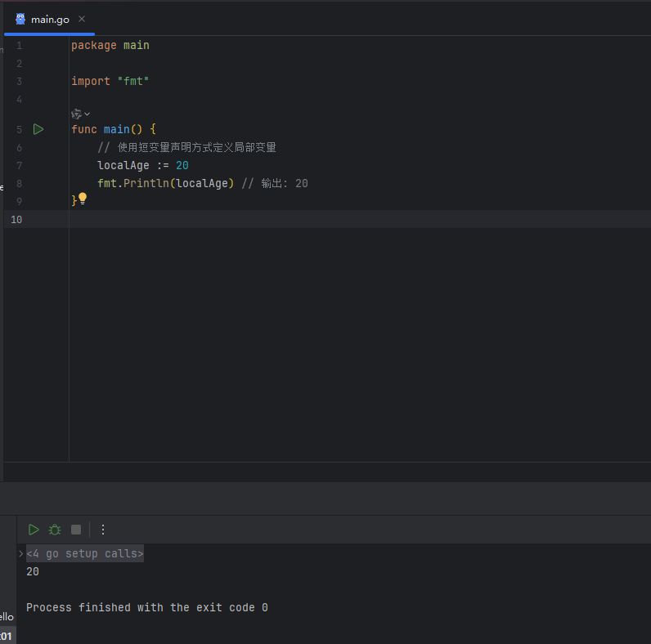Click the yellow lightbulb quick-fix icon
This screenshot has width=651, height=644.
[82, 199]
